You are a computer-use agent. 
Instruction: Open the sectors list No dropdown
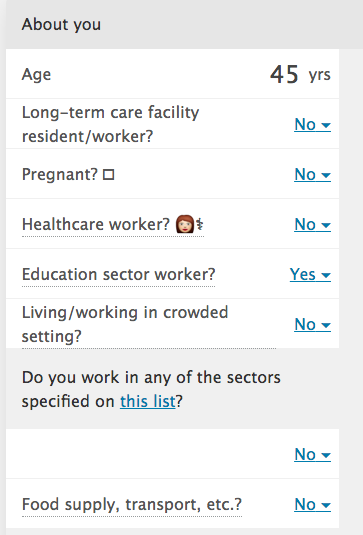313,454
